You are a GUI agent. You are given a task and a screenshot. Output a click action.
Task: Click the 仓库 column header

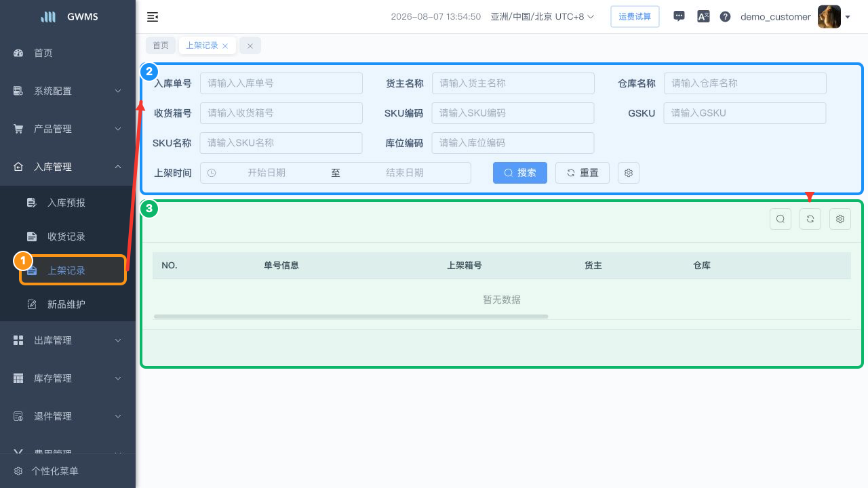pos(702,265)
